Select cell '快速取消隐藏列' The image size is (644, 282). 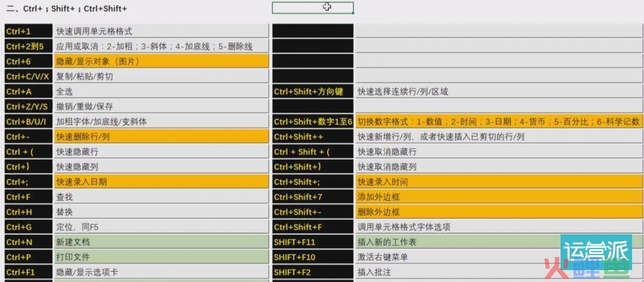point(499,167)
